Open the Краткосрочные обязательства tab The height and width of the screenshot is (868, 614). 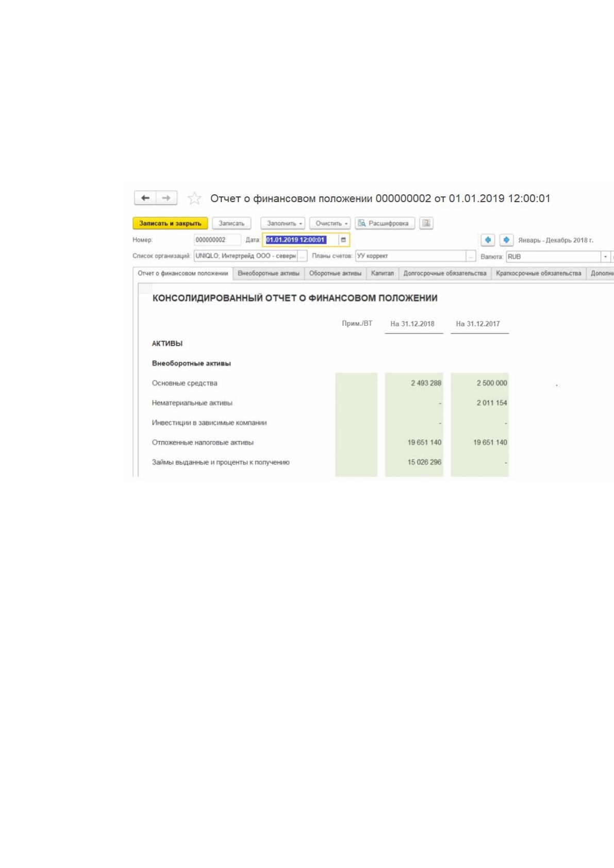(539, 273)
